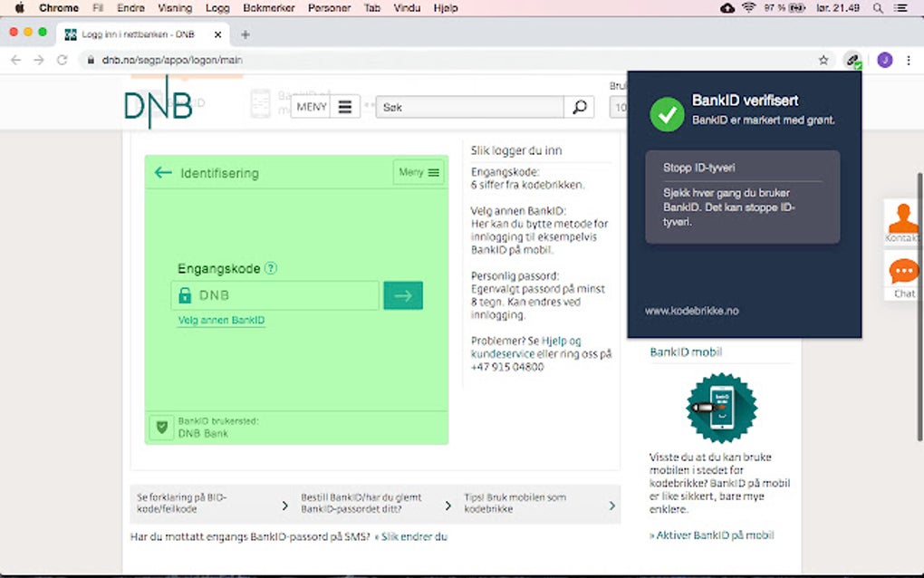Screen dimensions: 924x578
Task: Select the Logg inn i nettbanken tab
Action: coord(144,34)
